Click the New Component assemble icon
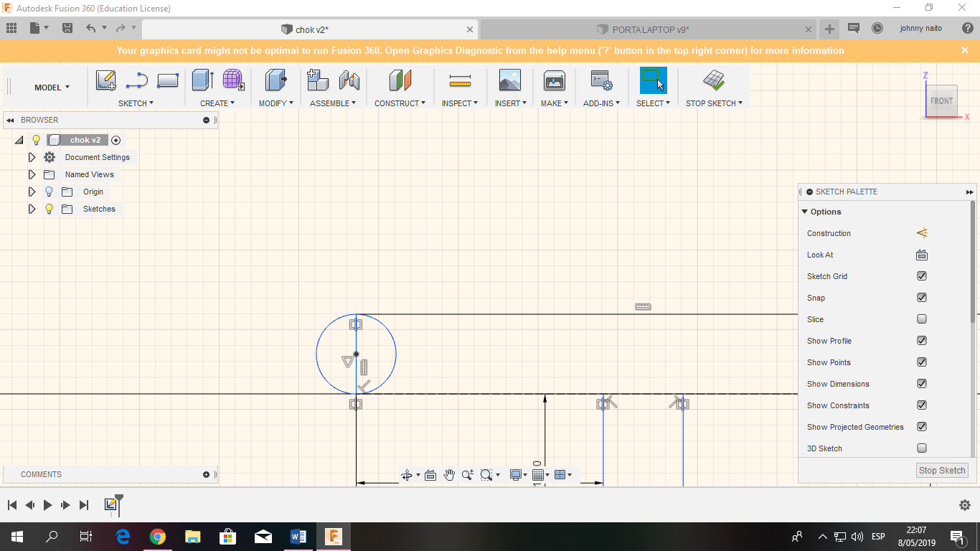Screen dimensions: 980x551 [318, 80]
